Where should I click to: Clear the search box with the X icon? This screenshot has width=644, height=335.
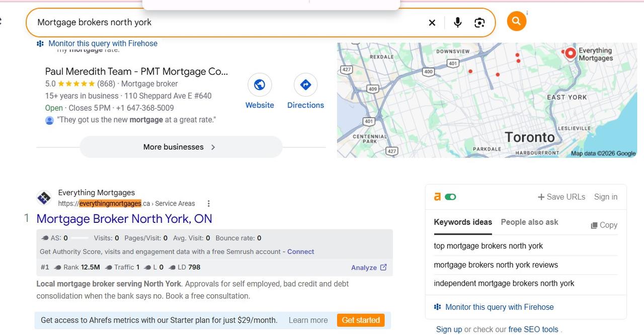[432, 23]
